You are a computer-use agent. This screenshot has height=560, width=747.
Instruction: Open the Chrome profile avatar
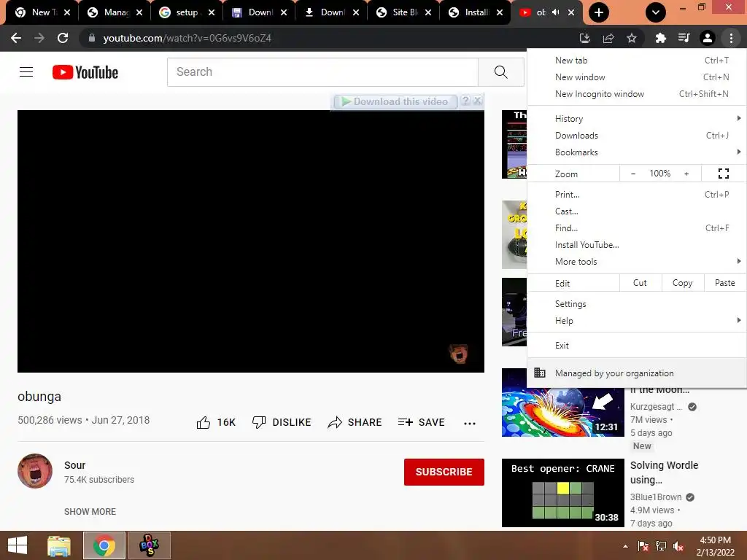(708, 38)
